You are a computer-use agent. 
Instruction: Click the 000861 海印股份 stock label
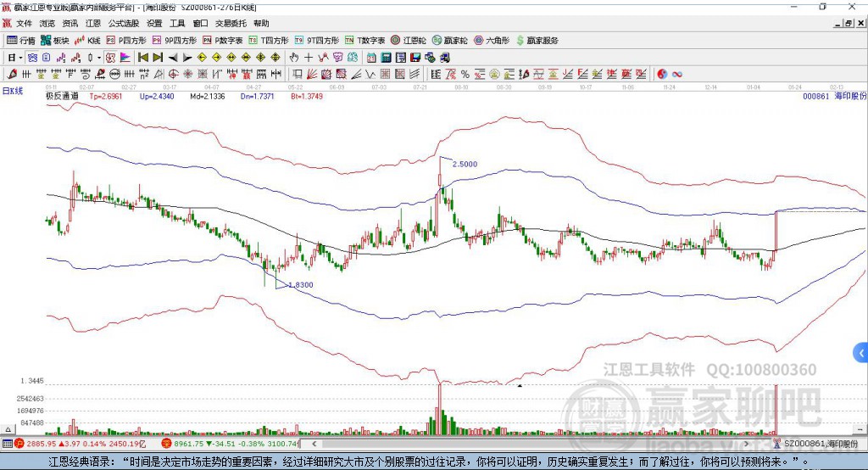[834, 96]
